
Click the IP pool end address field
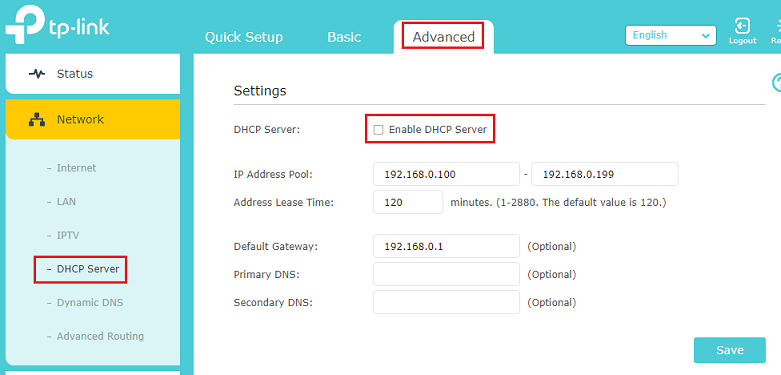click(x=605, y=174)
